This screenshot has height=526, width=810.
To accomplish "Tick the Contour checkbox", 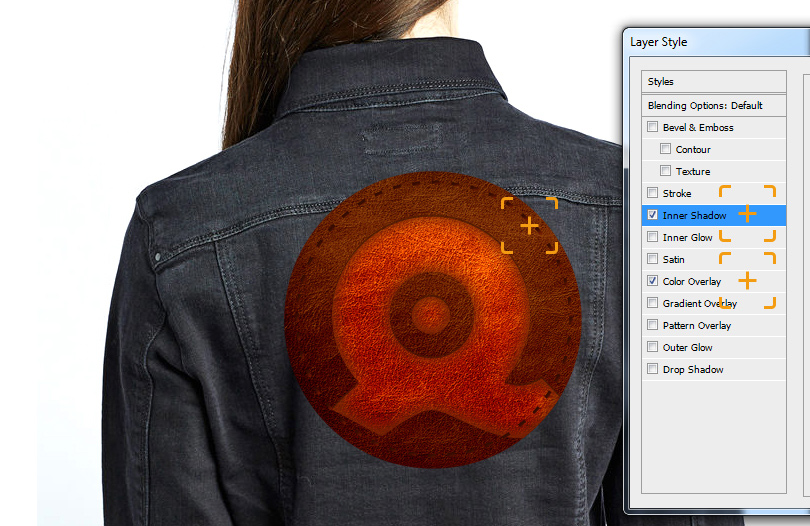I will tap(665, 149).
